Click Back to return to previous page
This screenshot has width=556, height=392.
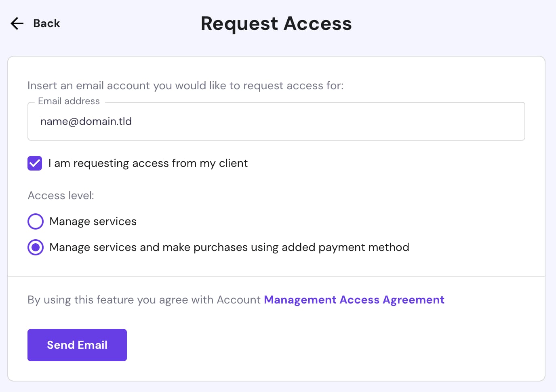coord(46,23)
